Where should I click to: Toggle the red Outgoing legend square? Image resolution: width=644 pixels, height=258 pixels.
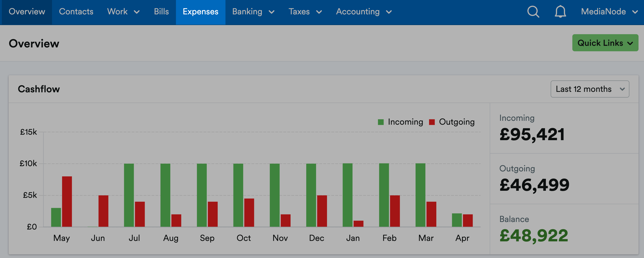[x=432, y=122]
